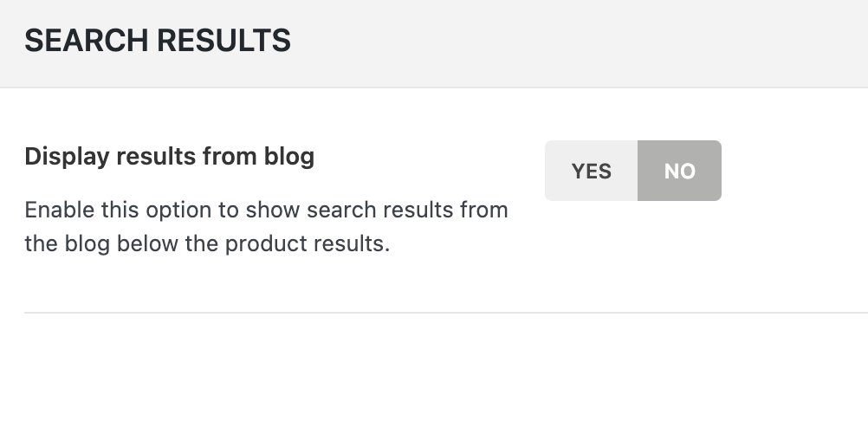Turn off showing blog results below products
Image resolution: width=868 pixels, height=421 pixels.
679,171
